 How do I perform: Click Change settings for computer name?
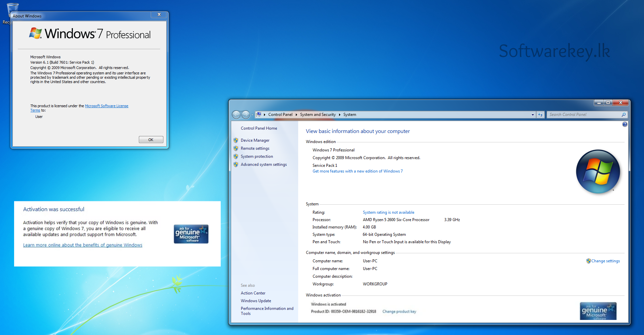click(605, 261)
